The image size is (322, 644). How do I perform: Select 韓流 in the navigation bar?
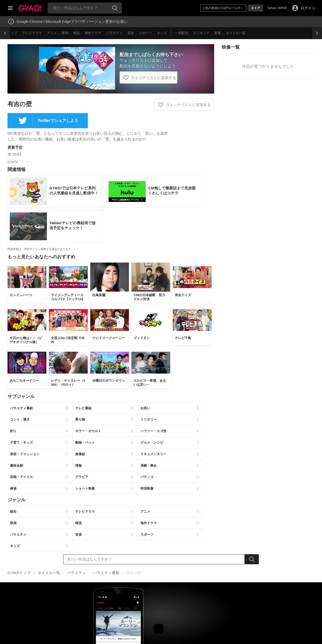point(76,33)
